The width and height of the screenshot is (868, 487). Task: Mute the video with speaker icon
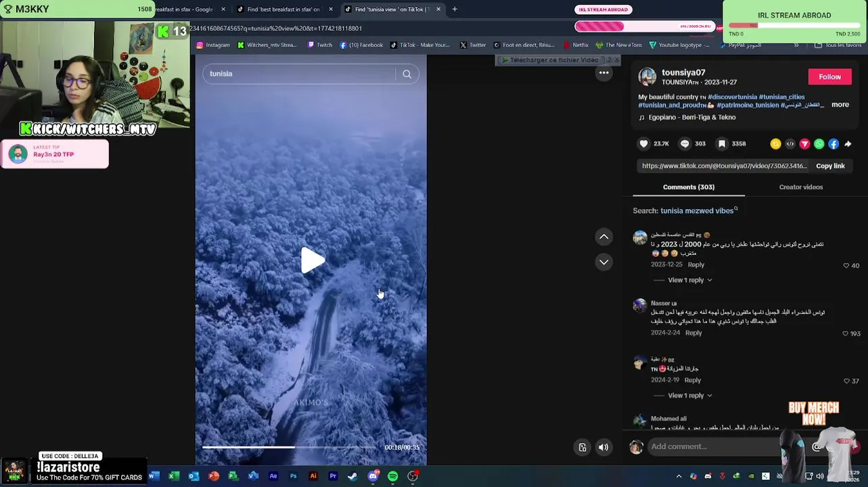tap(603, 447)
